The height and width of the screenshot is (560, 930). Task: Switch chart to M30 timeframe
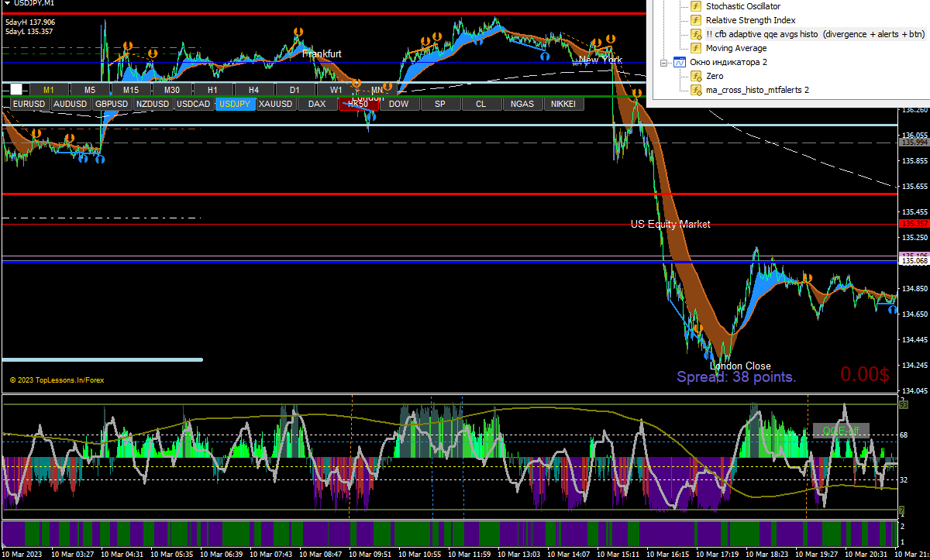[172, 89]
